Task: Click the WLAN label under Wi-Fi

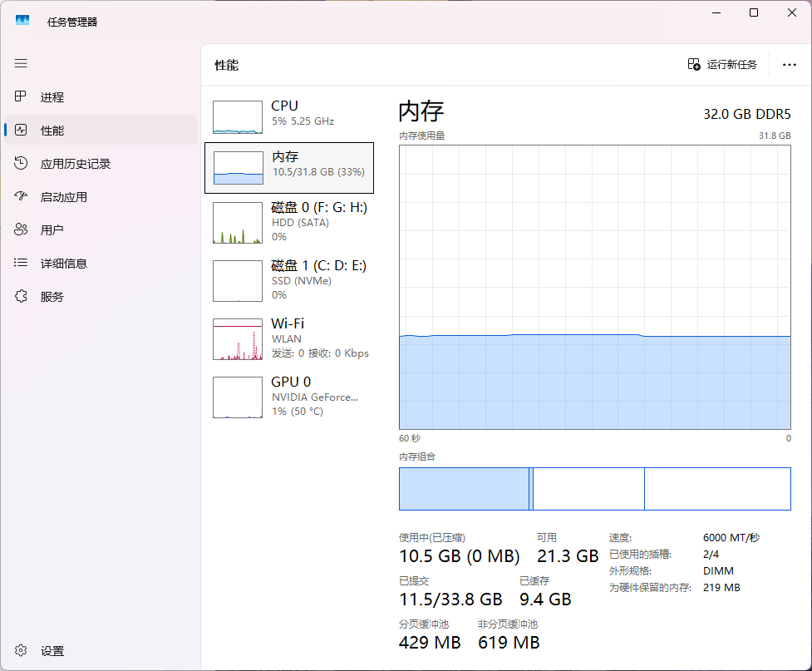Action: [287, 339]
